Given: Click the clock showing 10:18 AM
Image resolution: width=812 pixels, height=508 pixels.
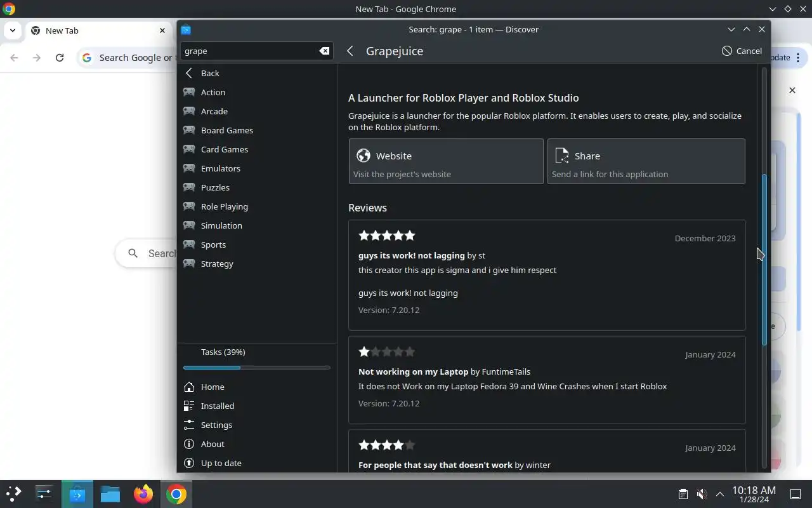Looking at the screenshot, I should (754, 494).
